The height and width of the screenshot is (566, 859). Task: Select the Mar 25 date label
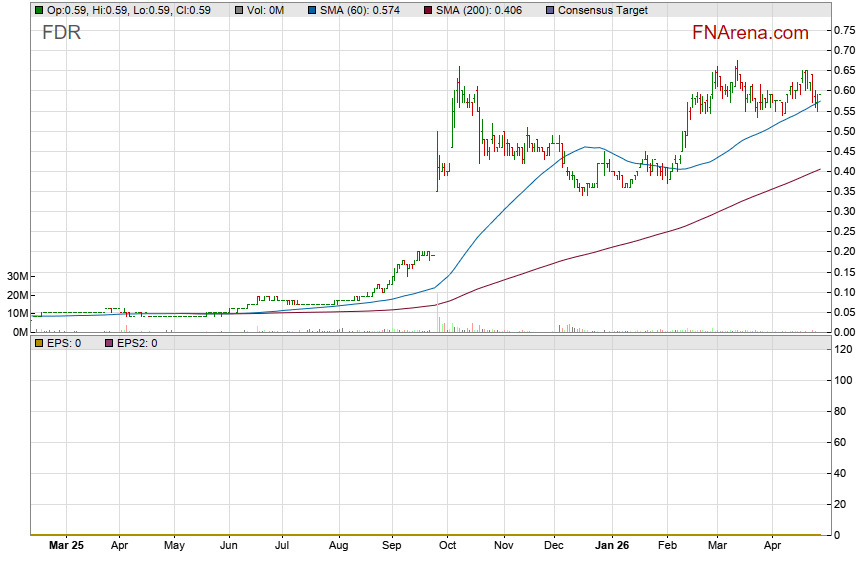click(x=65, y=547)
